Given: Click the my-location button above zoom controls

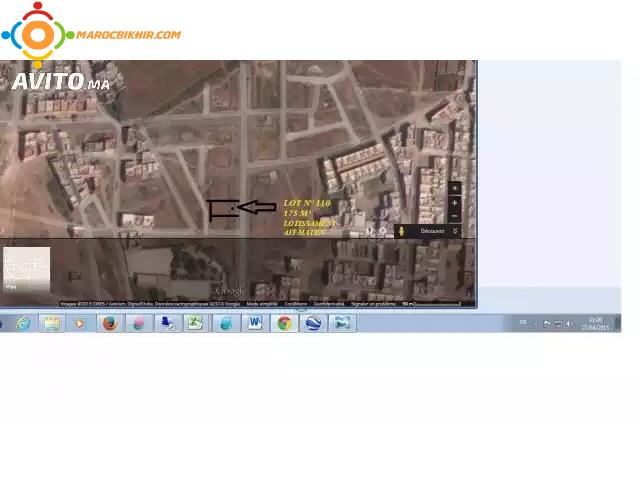Looking at the screenshot, I should tap(455, 189).
